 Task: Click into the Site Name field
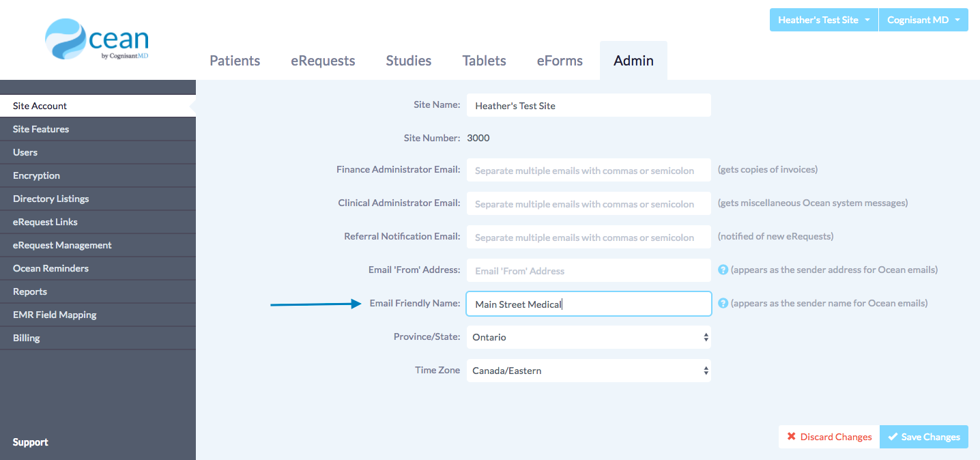coord(588,106)
